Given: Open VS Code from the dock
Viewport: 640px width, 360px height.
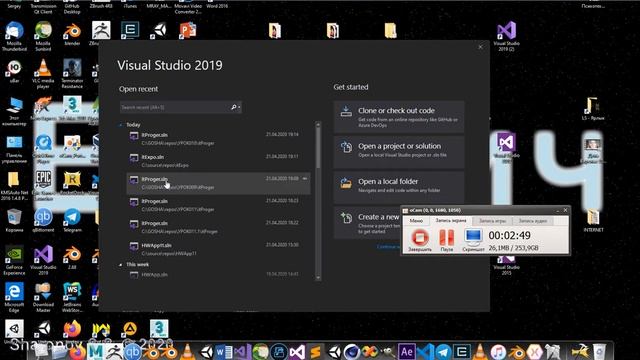Looking at the screenshot, I should tap(425, 351).
